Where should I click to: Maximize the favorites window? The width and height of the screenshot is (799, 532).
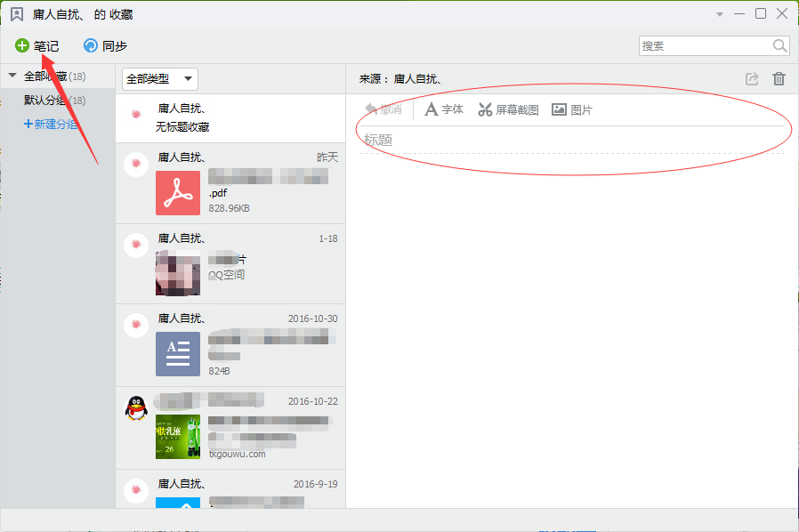pos(760,13)
